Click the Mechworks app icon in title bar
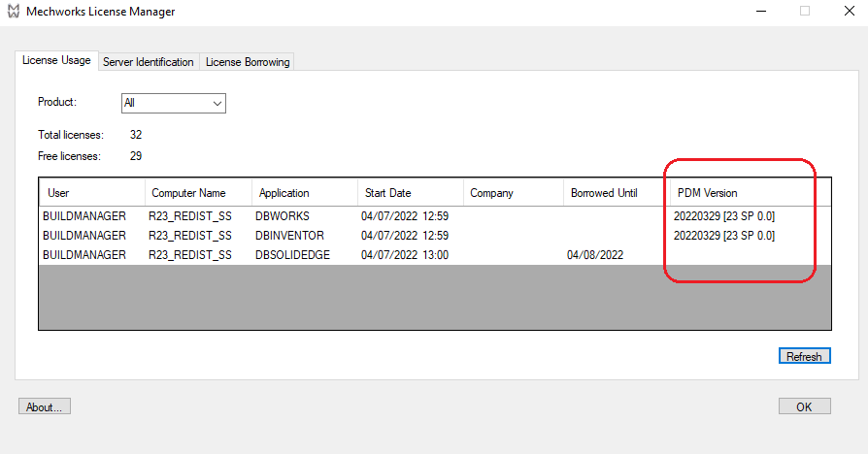The height and width of the screenshot is (454, 868). tap(14, 11)
